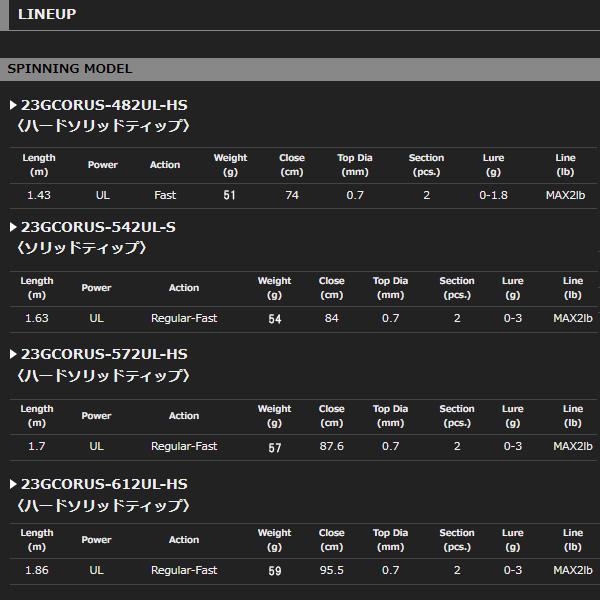Click the 0-1.8 lure weight cell
Screen dimensions: 600x600
[x=493, y=195]
